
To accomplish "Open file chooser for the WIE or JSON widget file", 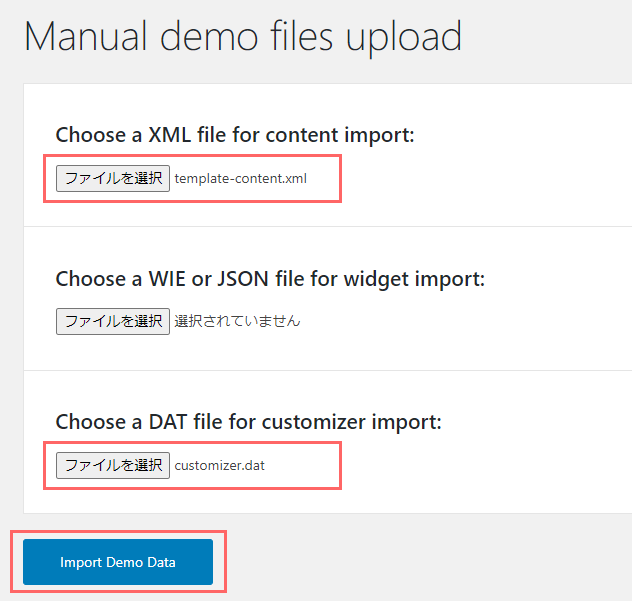I will pos(113,321).
